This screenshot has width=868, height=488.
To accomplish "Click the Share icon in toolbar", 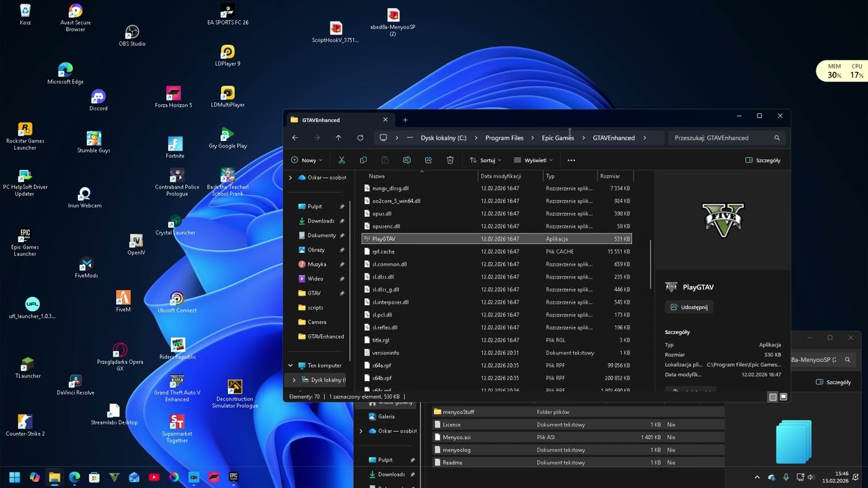I will coord(429,160).
